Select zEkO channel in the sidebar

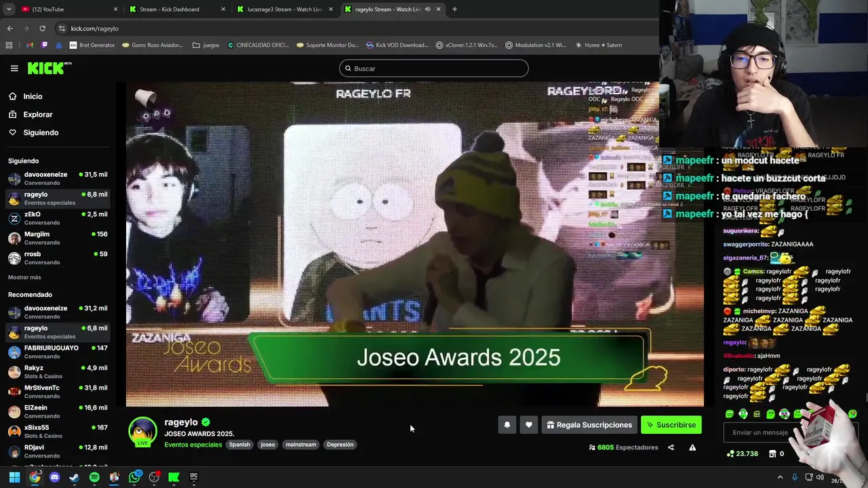click(58, 218)
